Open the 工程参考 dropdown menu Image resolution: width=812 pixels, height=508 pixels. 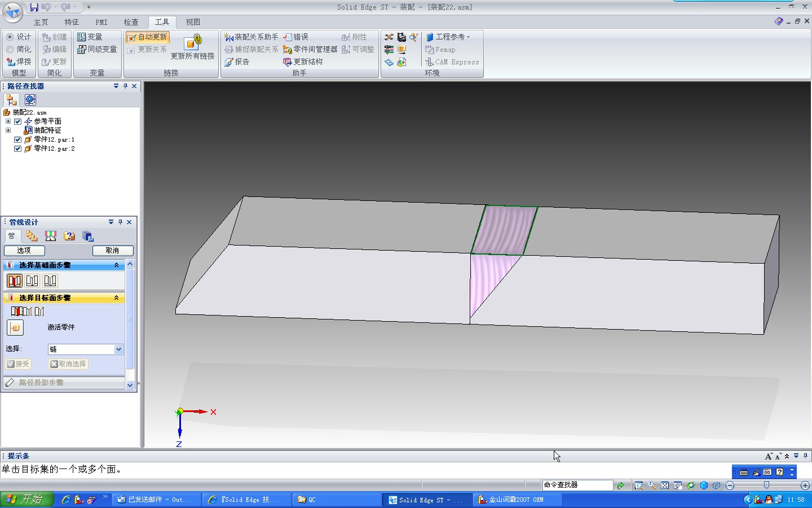point(448,37)
